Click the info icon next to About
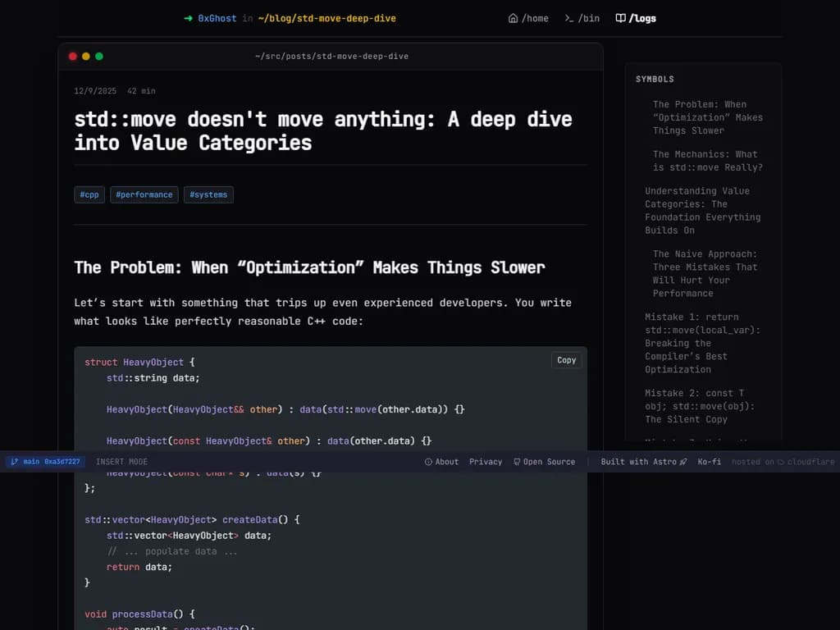 coord(428,462)
